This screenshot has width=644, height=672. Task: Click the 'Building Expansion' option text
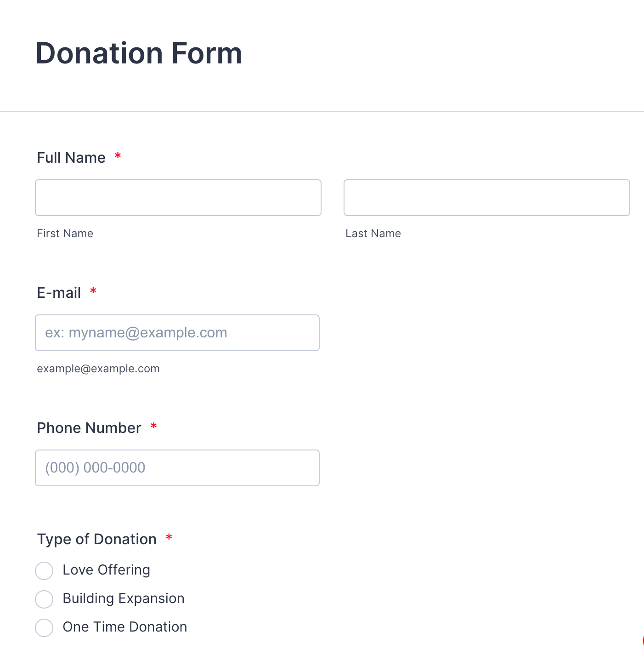pos(124,598)
